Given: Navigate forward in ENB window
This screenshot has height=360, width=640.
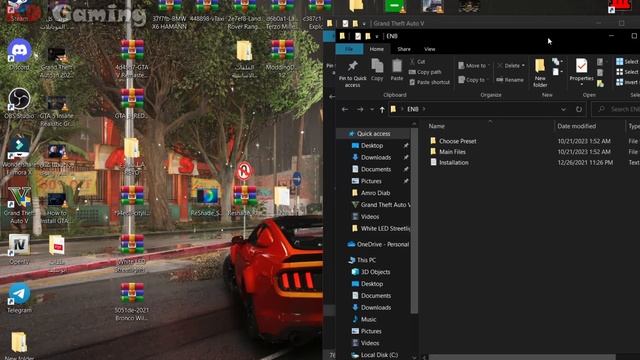Looking at the screenshot, I should pyautogui.click(x=360, y=109).
